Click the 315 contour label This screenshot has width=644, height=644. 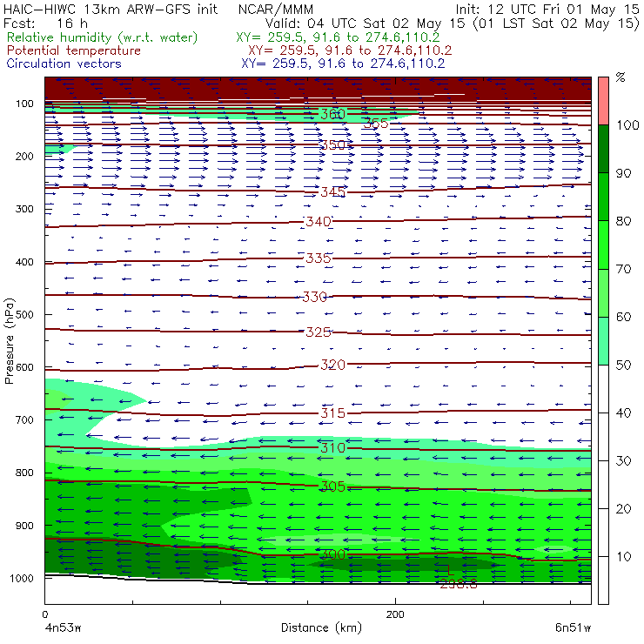point(333,413)
